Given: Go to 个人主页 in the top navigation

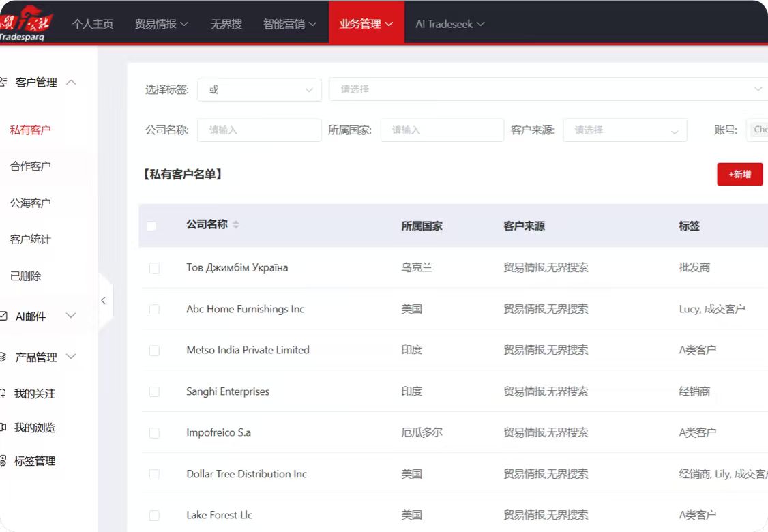Looking at the screenshot, I should point(93,24).
